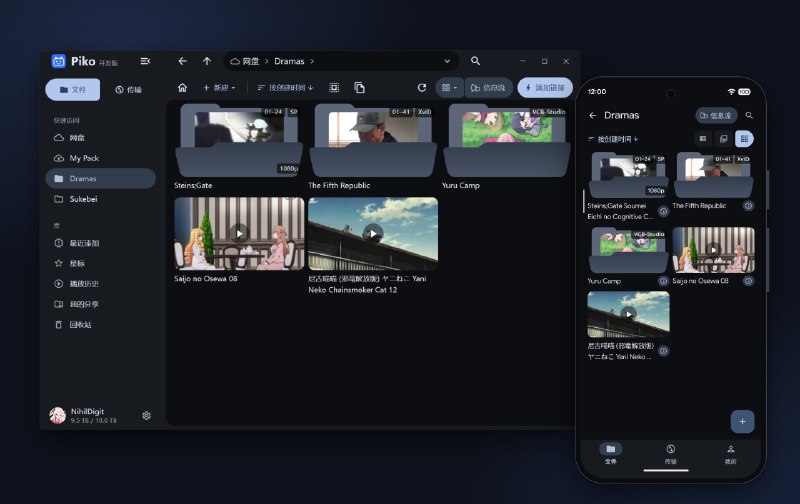This screenshot has height=504, width=800.
Task: Click phone Dramas page title
Action: click(621, 115)
